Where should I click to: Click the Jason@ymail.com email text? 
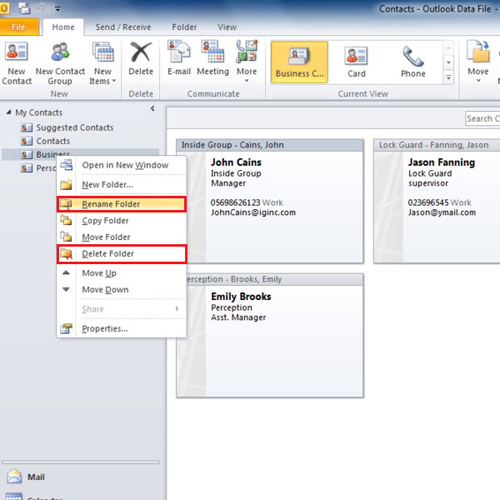442,212
